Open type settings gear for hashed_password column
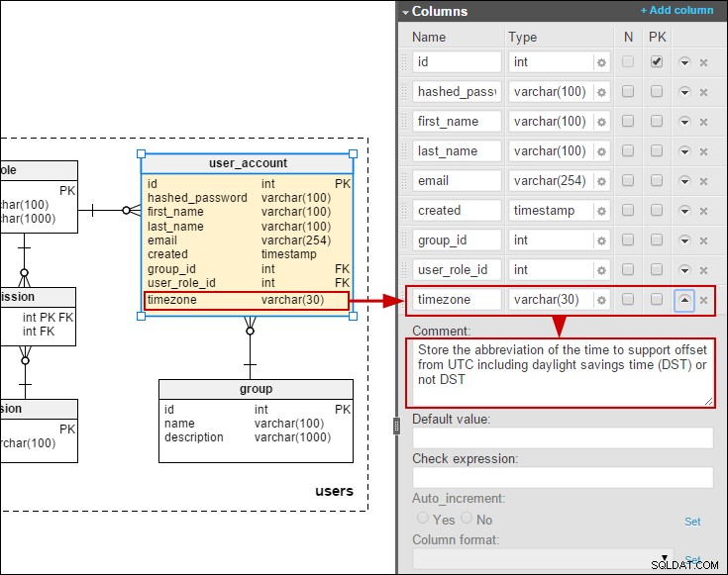The image size is (728, 575). pos(601,92)
